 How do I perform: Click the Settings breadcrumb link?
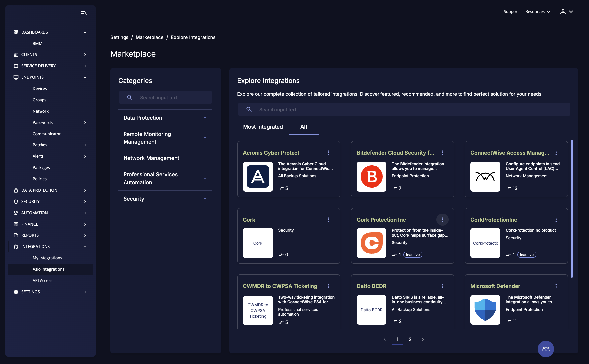pos(119,37)
